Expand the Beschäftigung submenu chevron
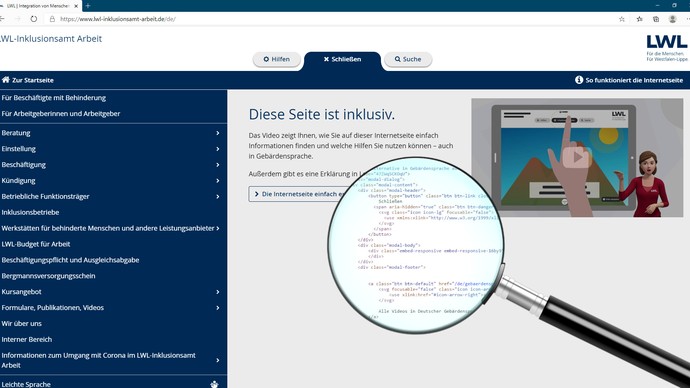 tap(218, 165)
